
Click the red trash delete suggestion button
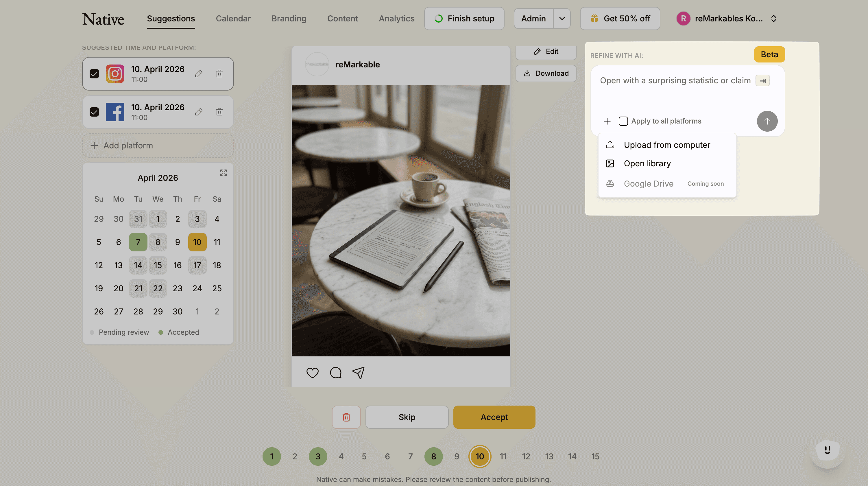346,417
